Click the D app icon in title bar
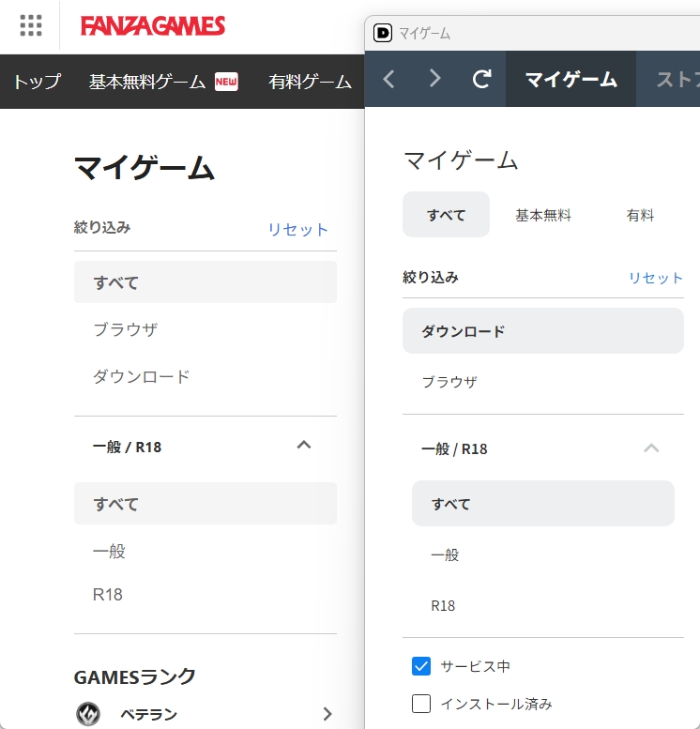The image size is (700, 729). [383, 33]
